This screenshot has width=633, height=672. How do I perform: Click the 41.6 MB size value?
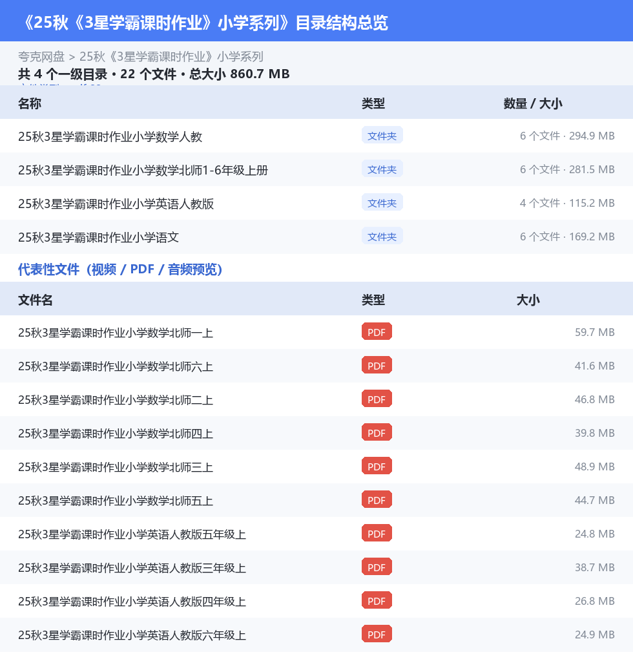pyautogui.click(x=594, y=366)
